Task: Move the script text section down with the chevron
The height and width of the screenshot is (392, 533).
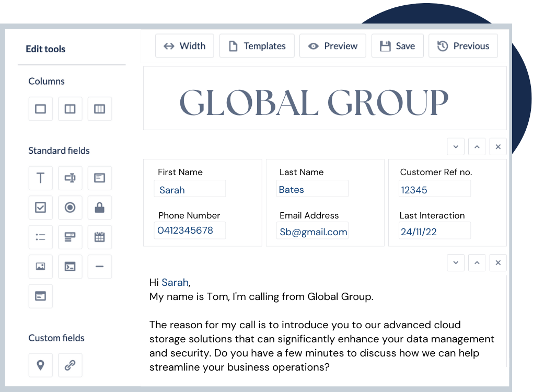Action: pyautogui.click(x=456, y=263)
